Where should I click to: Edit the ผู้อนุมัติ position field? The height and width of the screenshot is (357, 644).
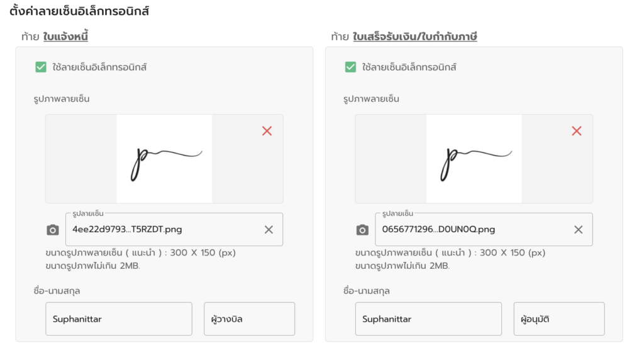559,319
